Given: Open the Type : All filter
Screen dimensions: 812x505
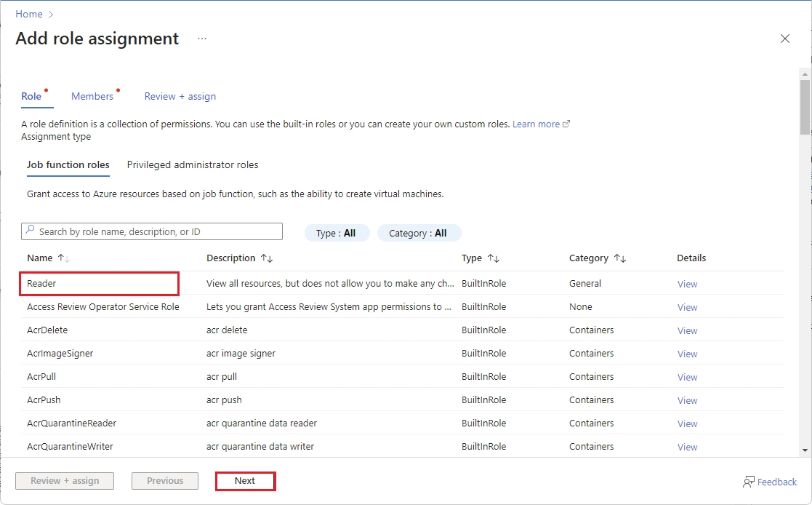Looking at the screenshot, I should [337, 233].
